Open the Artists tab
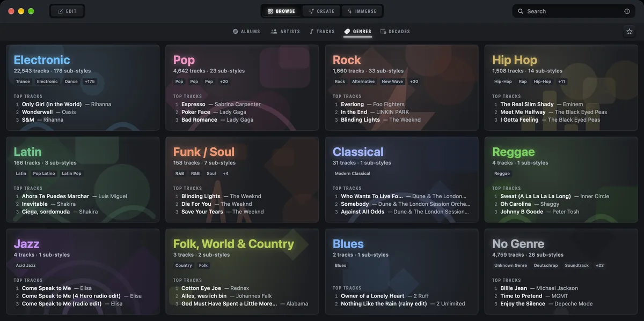Image resolution: width=644 pixels, height=321 pixels. pyautogui.click(x=286, y=32)
